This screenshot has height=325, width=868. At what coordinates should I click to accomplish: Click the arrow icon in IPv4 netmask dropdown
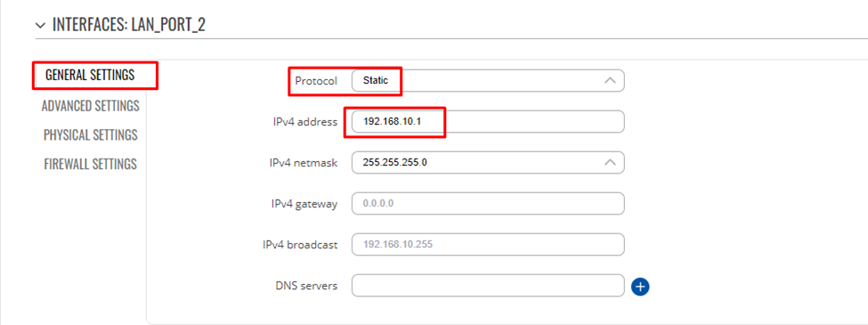point(610,163)
